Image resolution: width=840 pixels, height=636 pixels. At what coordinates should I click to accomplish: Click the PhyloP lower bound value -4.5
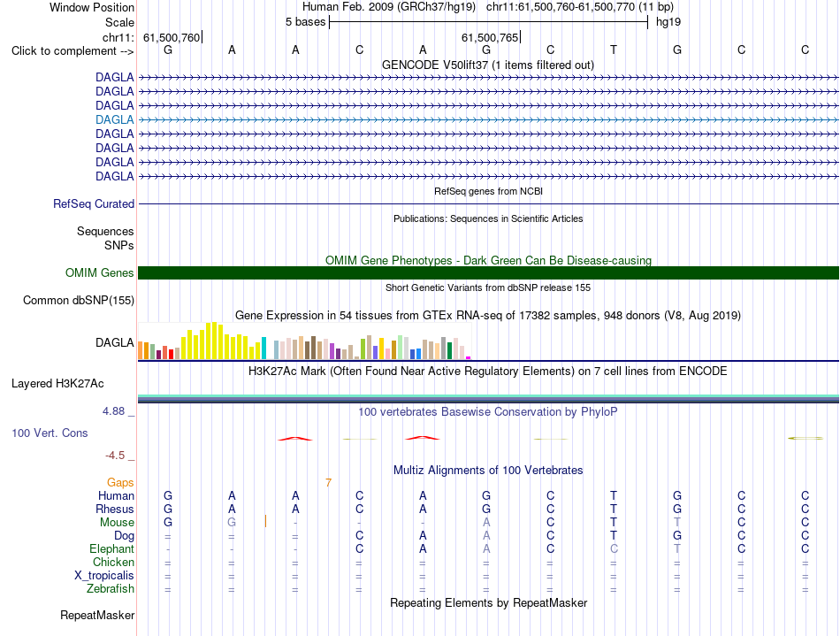(115, 456)
